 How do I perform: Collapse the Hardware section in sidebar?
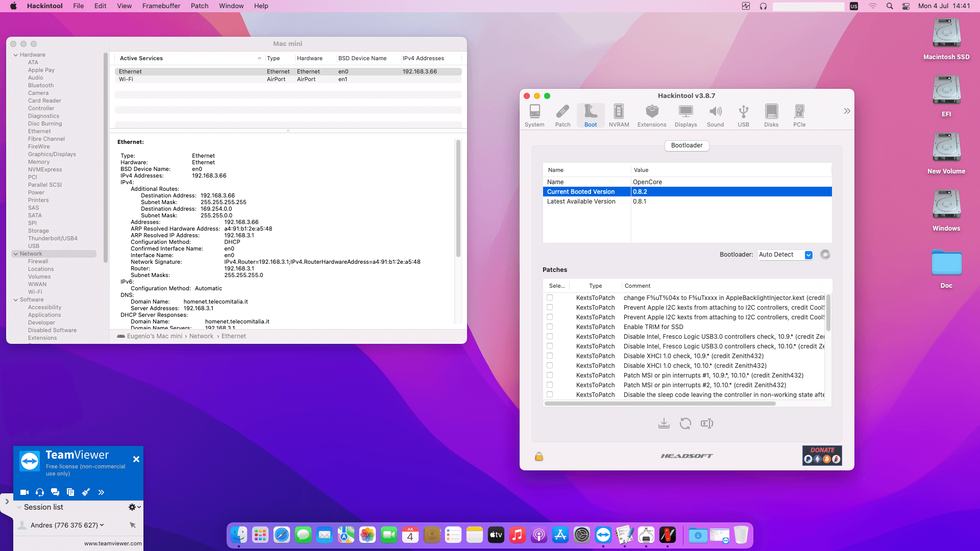[x=16, y=55]
